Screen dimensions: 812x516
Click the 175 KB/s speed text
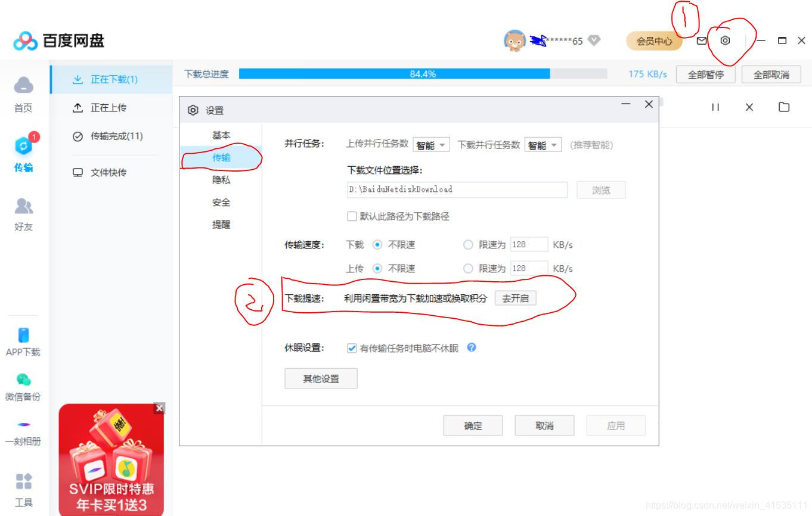tap(647, 74)
